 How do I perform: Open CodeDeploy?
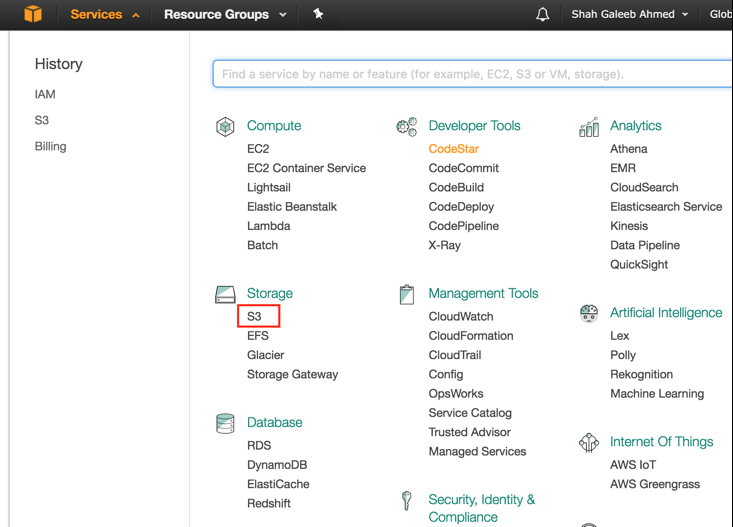[461, 207]
